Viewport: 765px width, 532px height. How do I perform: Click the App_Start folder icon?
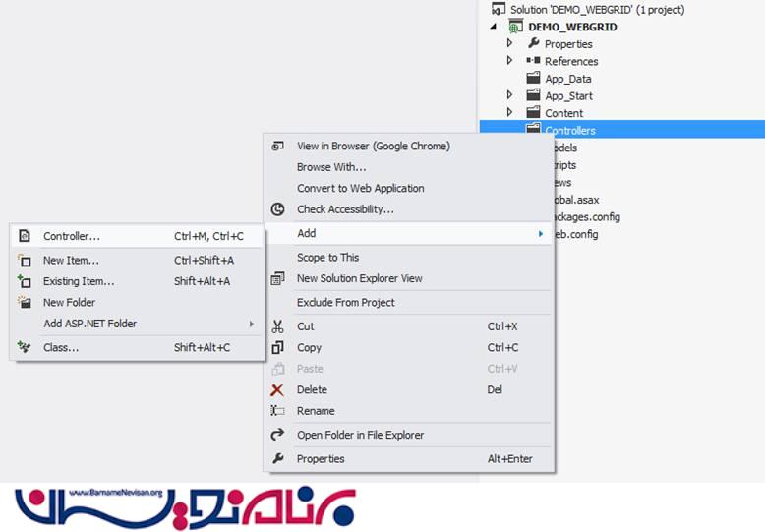[533, 95]
